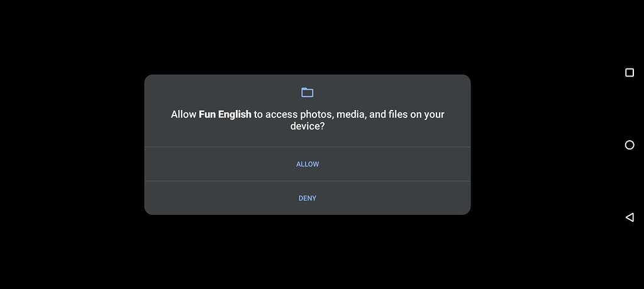Click the bold Fun English app name
This screenshot has height=289, width=644.
pos(225,114)
